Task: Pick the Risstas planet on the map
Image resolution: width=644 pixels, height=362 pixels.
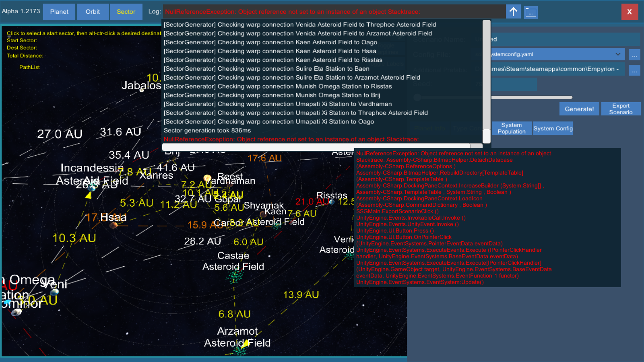Action: (x=332, y=202)
